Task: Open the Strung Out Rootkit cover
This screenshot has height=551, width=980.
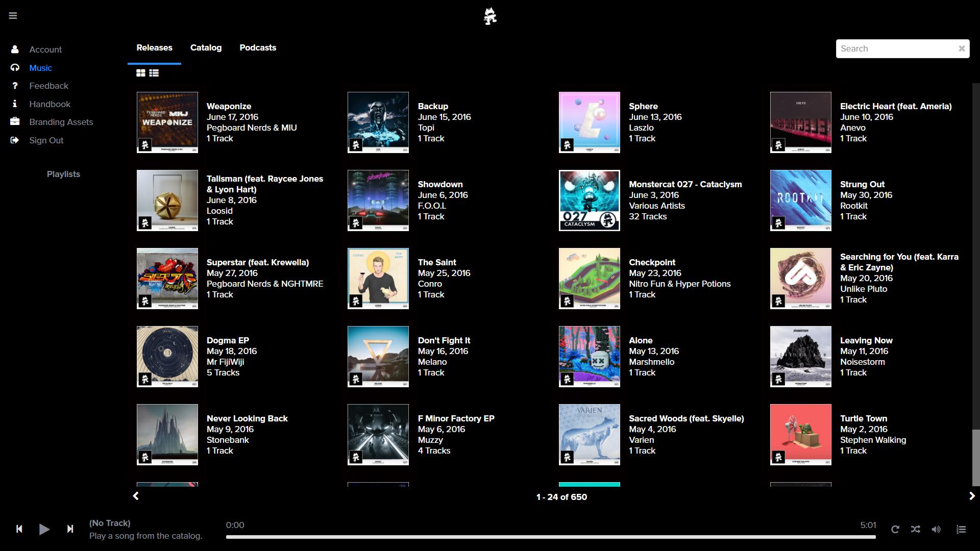Action: (801, 201)
